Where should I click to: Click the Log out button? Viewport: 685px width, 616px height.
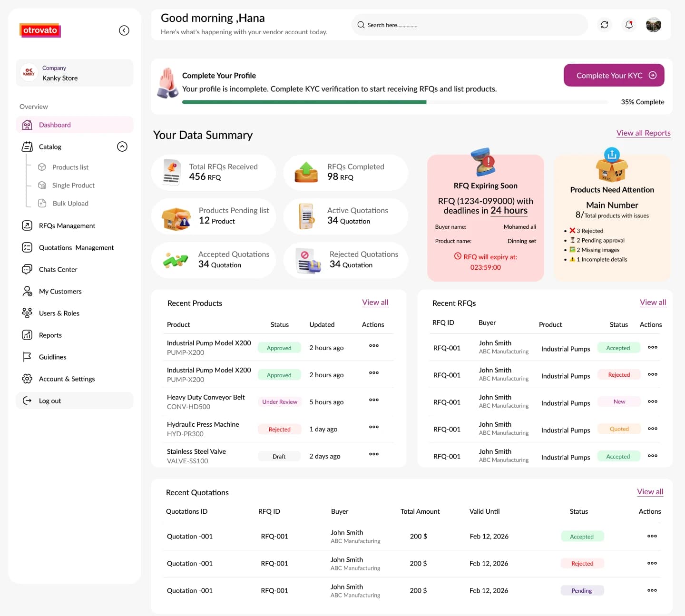tap(75, 401)
